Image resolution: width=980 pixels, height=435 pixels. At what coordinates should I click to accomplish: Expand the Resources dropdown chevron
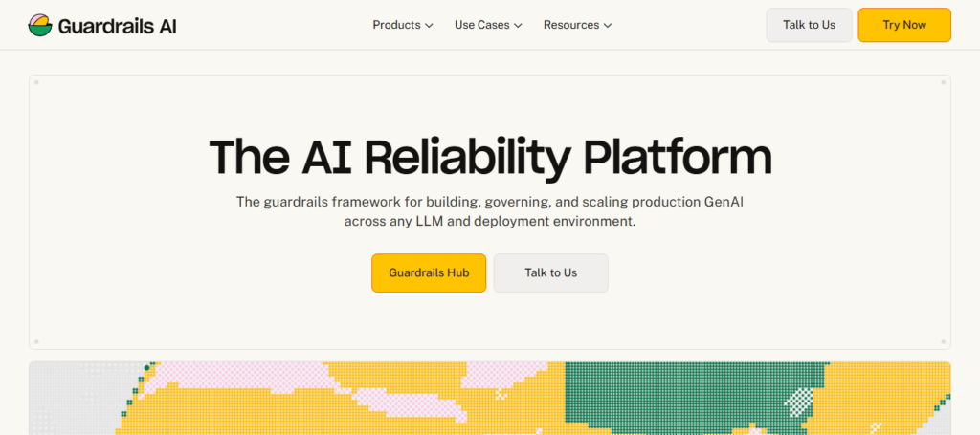(x=607, y=26)
